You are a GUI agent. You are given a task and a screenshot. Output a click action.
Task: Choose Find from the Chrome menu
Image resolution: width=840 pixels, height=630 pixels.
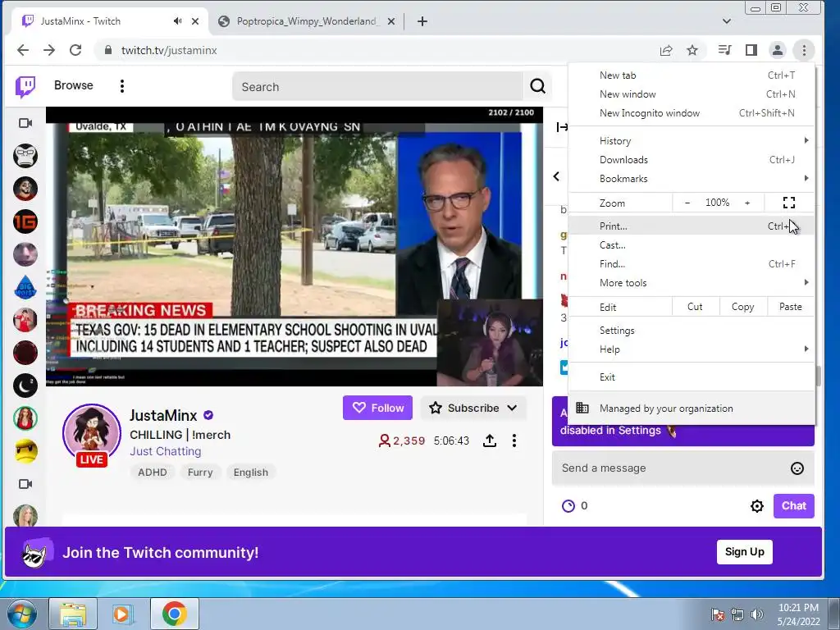pos(691,263)
